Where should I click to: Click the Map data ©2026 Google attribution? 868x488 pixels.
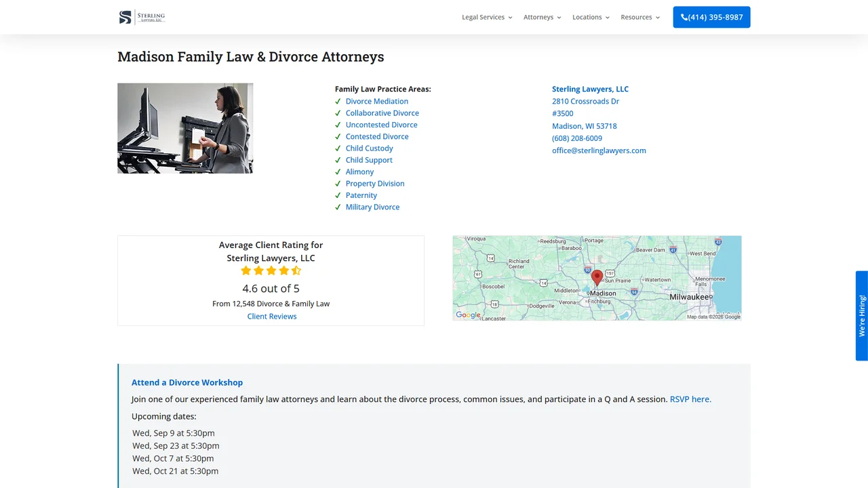click(713, 317)
